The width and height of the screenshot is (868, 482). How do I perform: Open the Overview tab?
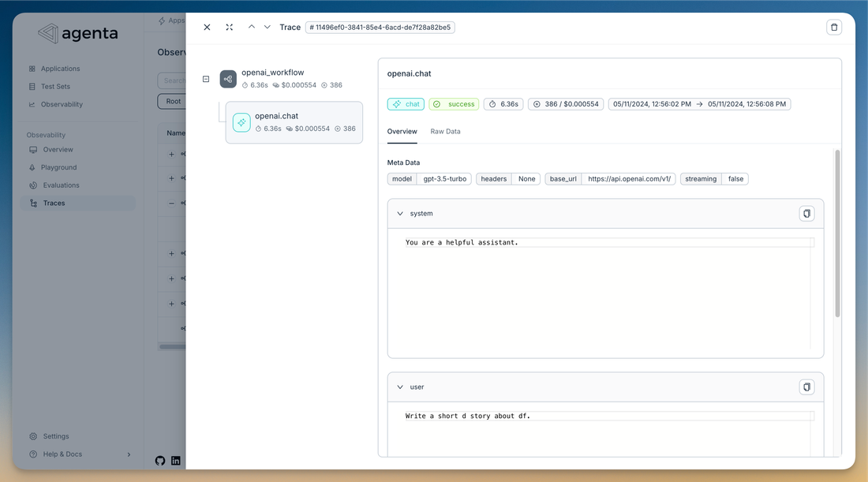tap(402, 132)
